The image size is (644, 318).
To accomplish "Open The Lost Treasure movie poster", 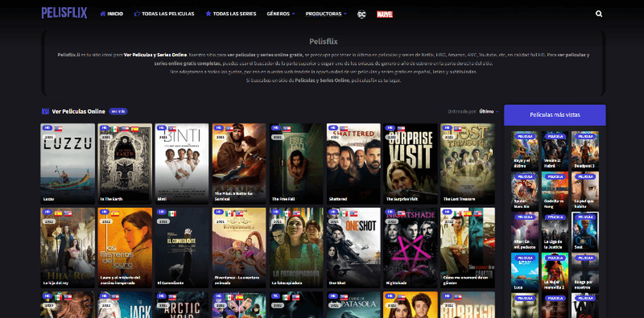I will tap(468, 163).
